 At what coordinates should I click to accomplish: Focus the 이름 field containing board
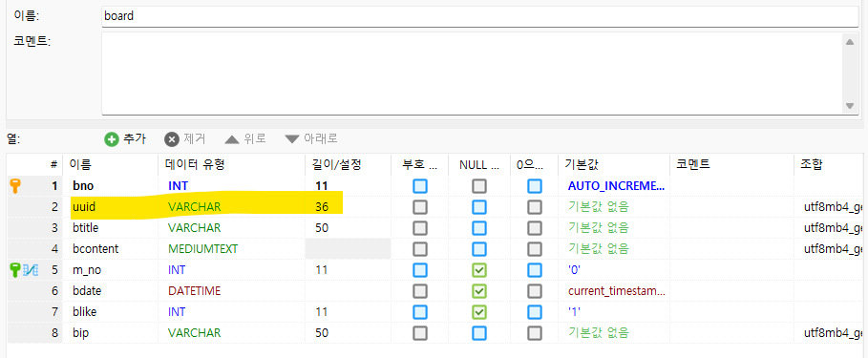(480, 16)
